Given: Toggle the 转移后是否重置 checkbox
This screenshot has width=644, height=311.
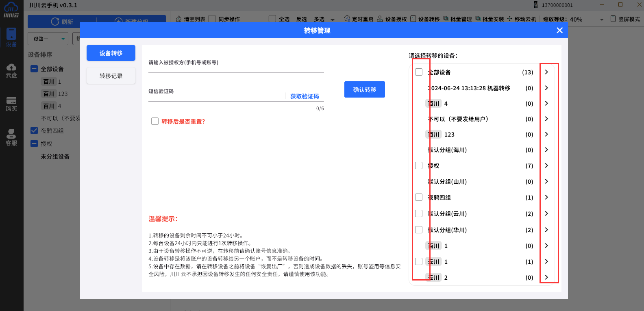Looking at the screenshot, I should 155,121.
